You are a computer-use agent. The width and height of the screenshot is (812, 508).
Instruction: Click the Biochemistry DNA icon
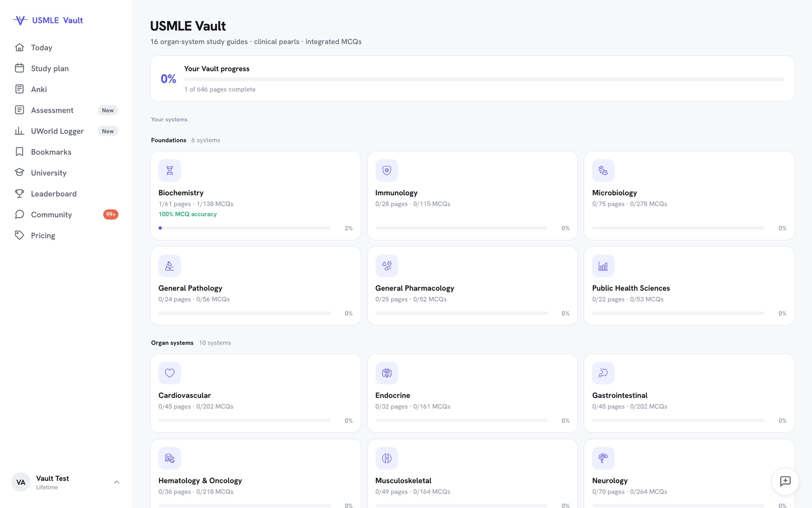[x=170, y=170]
